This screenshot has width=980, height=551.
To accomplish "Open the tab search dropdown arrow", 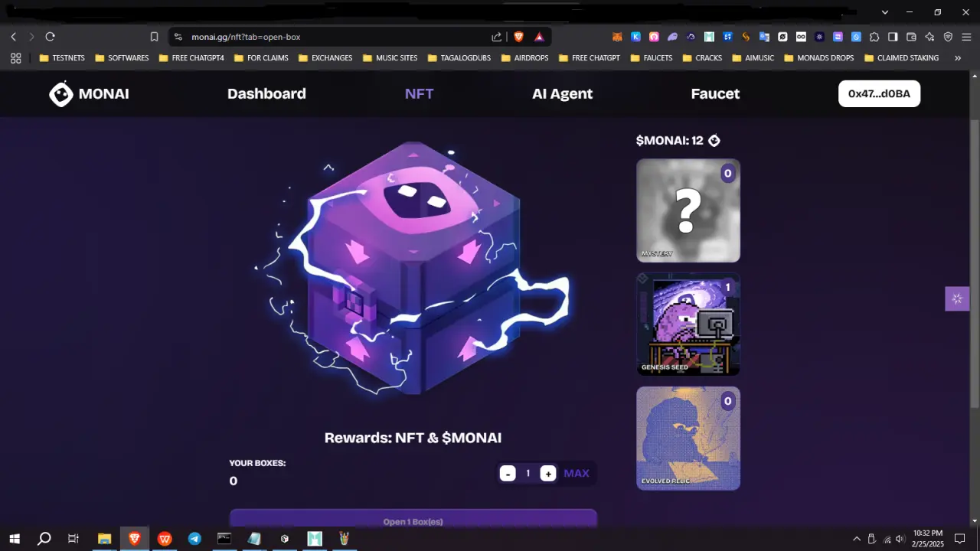I will [x=885, y=12].
